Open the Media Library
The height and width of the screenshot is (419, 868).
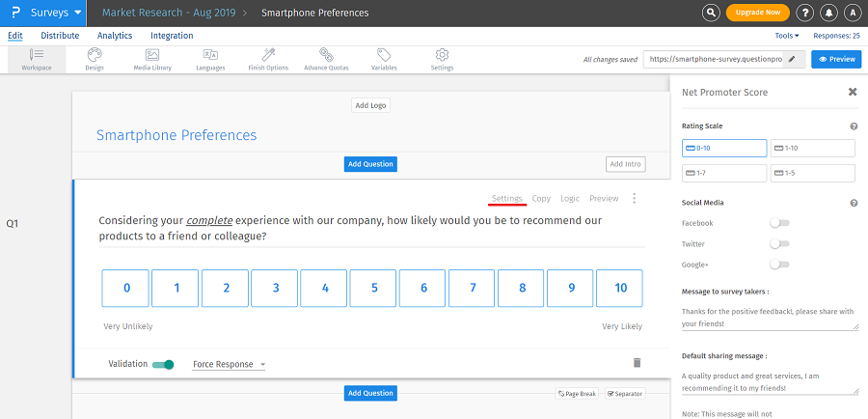(x=152, y=58)
